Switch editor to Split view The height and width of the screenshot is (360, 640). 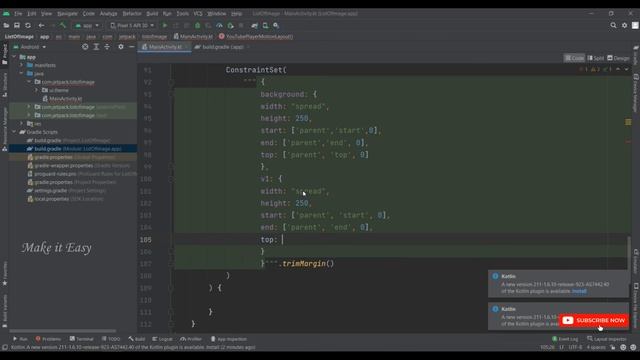point(596,58)
